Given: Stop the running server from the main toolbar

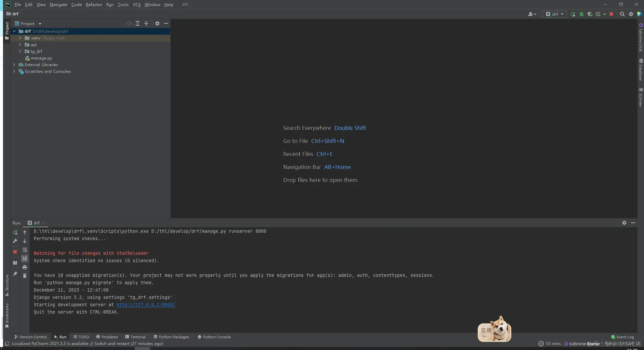Looking at the screenshot, I should (611, 14).
